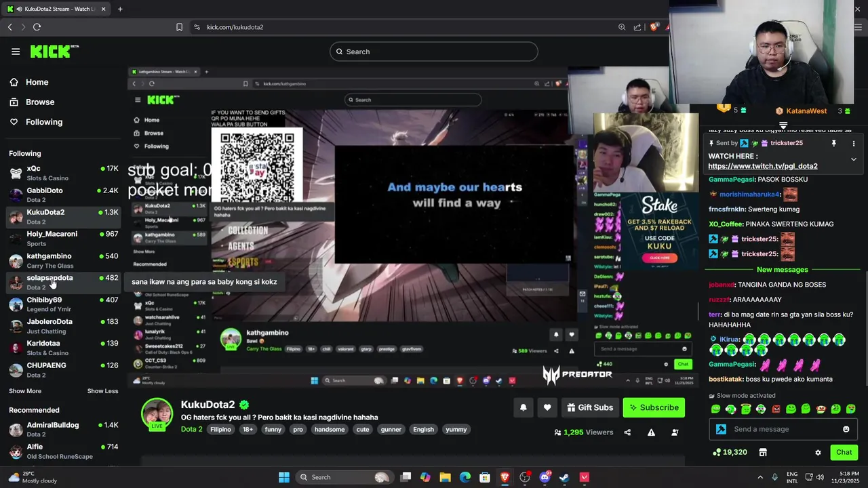
Task: Select the red angry quick emote
Action: point(776,409)
